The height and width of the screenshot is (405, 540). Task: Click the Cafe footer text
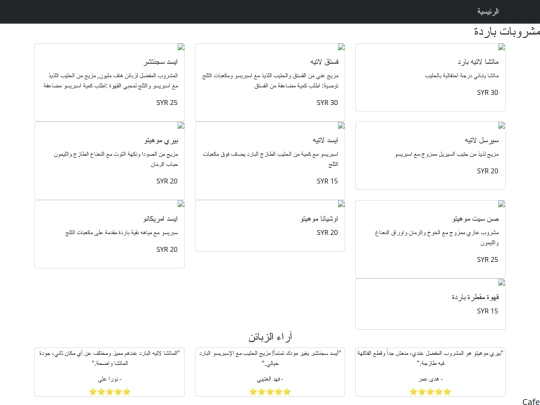[x=531, y=402]
